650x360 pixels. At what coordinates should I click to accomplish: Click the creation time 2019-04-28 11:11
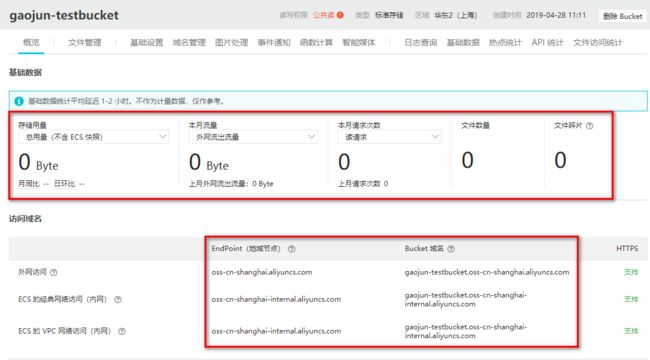556,15
